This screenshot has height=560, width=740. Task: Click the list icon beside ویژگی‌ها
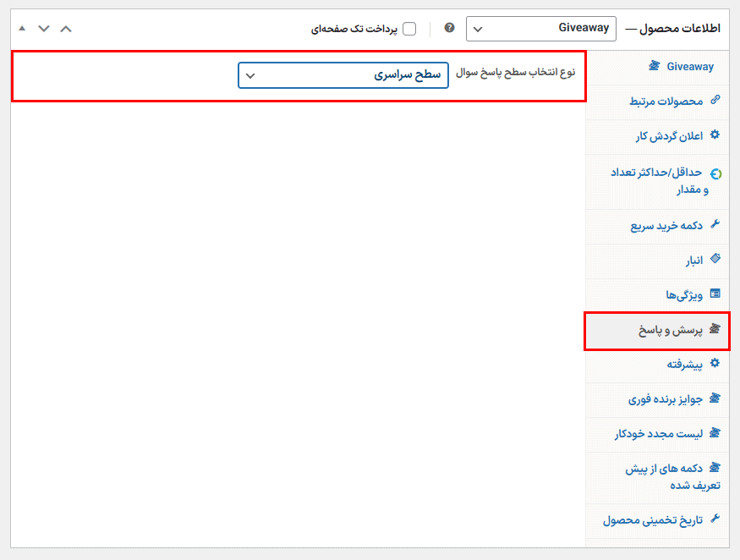pos(715,294)
